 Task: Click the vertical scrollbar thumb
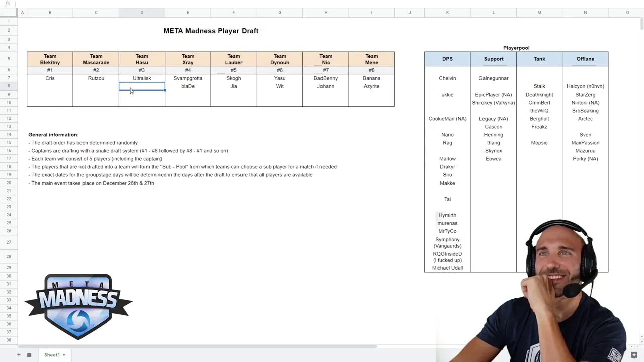pyautogui.click(x=641, y=24)
